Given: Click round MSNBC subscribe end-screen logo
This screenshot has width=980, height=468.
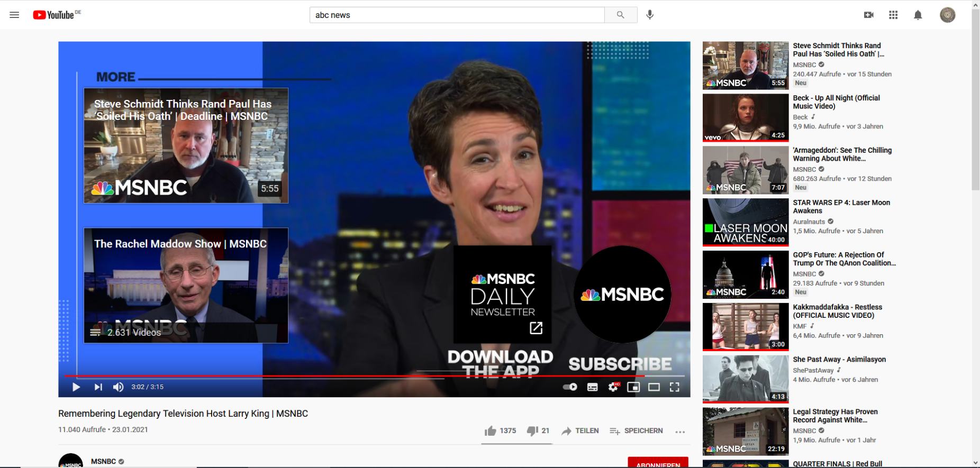Looking at the screenshot, I should click(623, 294).
